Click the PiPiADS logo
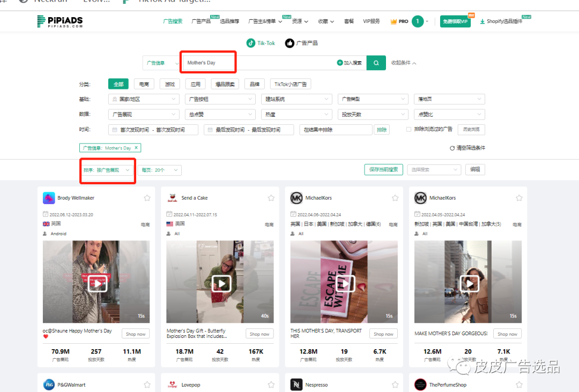 point(60,21)
